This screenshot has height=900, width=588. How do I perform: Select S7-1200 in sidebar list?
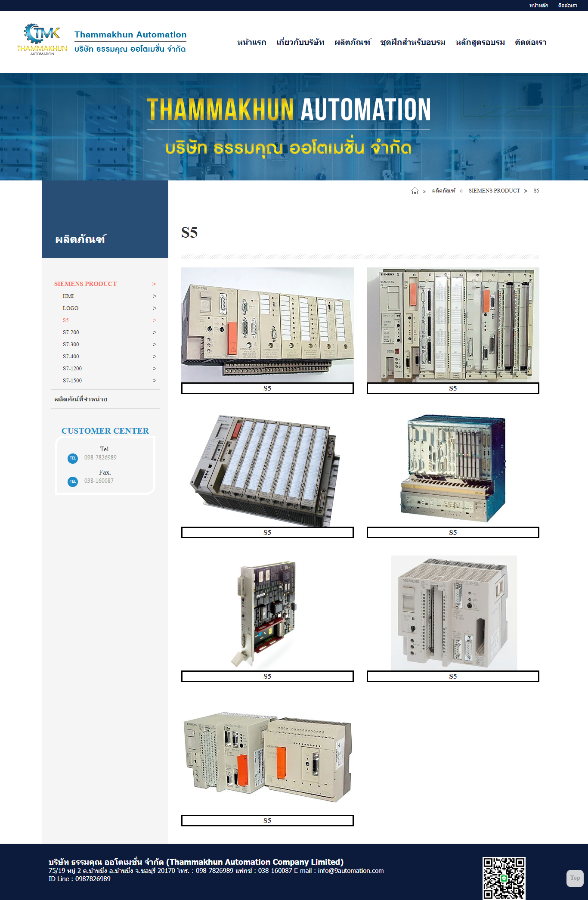pos(72,369)
